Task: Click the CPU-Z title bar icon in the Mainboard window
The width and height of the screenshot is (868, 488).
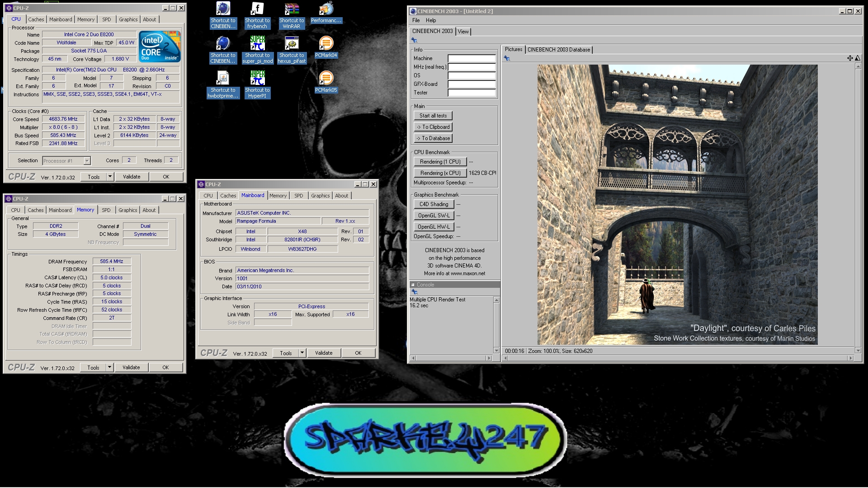Action: [201, 184]
